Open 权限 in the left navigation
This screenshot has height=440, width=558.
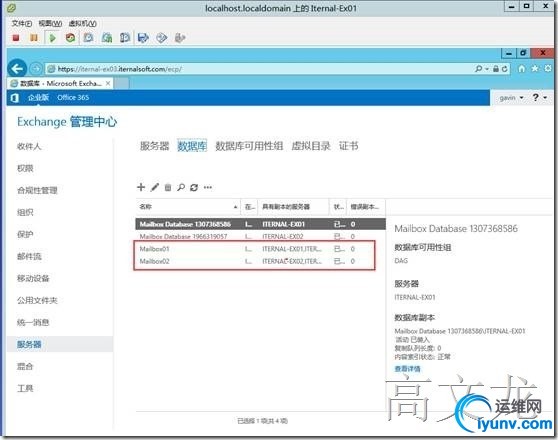pyautogui.click(x=25, y=168)
